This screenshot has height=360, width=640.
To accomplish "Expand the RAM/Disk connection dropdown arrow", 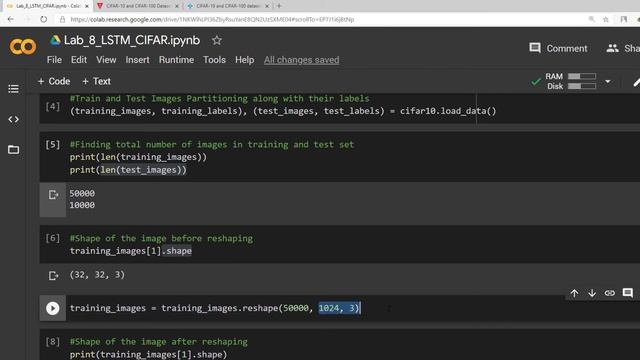I will (x=608, y=82).
